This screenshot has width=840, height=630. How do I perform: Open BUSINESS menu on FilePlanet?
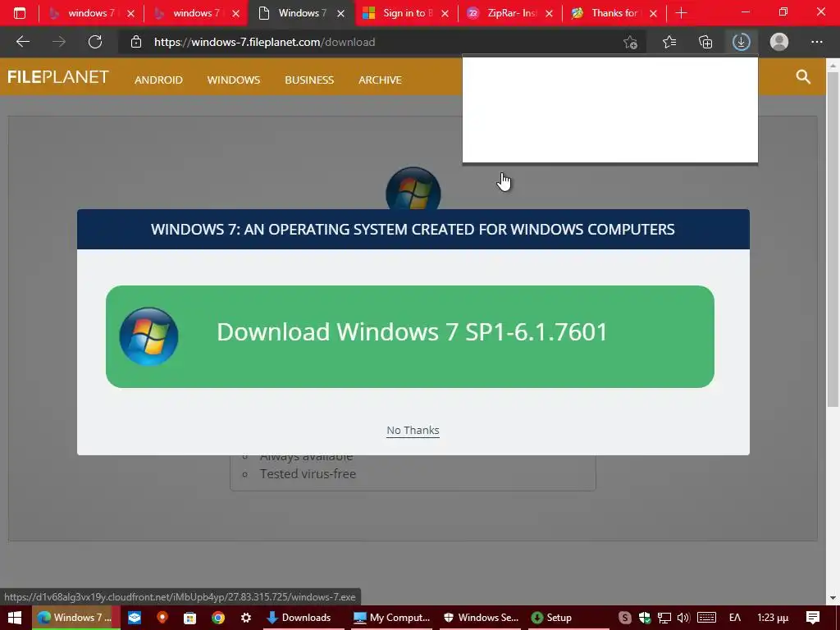[309, 80]
